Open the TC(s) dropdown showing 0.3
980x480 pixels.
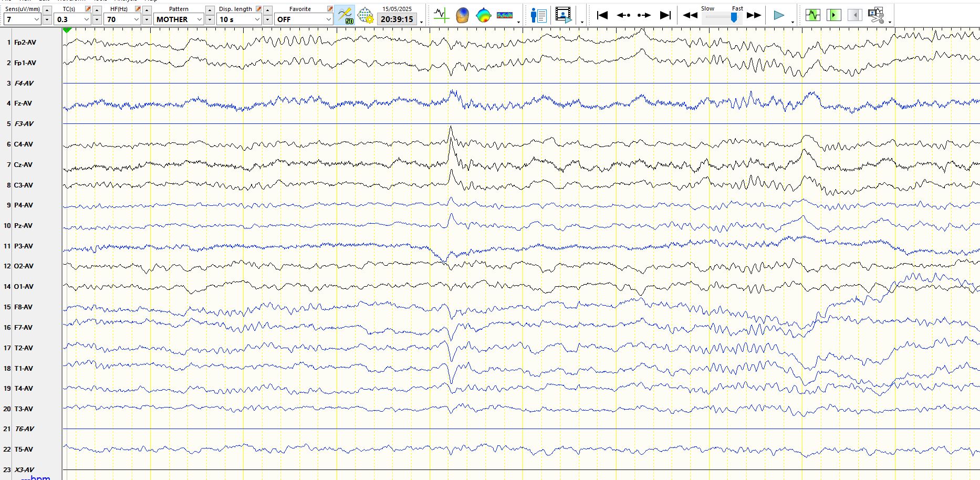[72, 19]
